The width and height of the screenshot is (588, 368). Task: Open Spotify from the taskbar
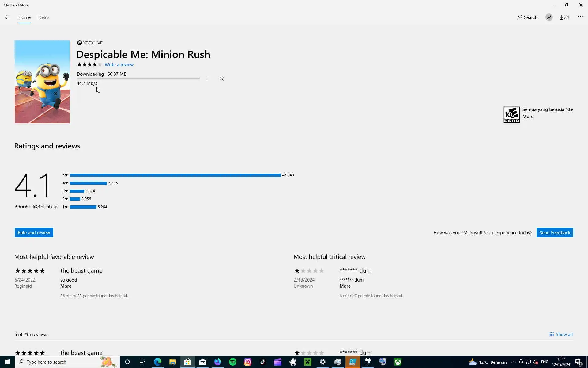233,362
